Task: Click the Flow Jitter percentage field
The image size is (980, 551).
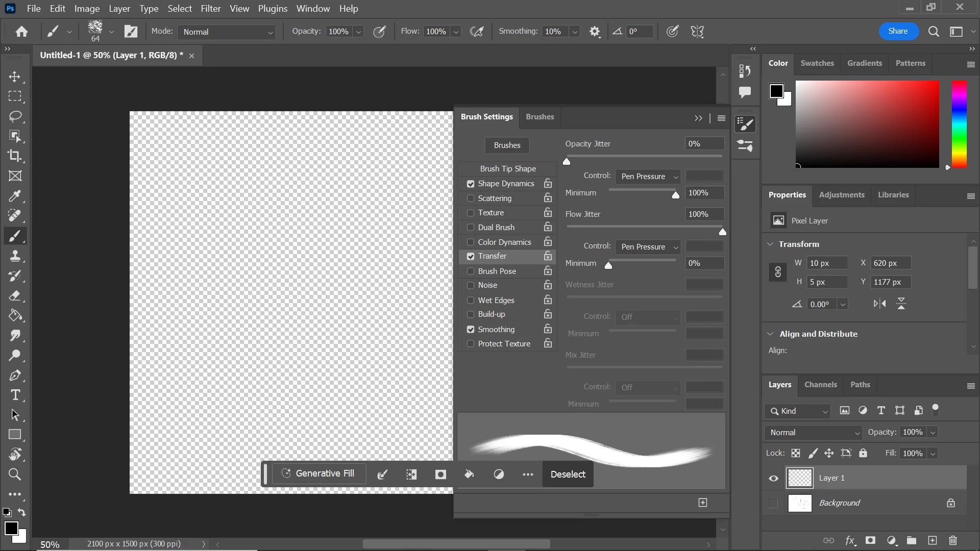Action: click(x=704, y=214)
